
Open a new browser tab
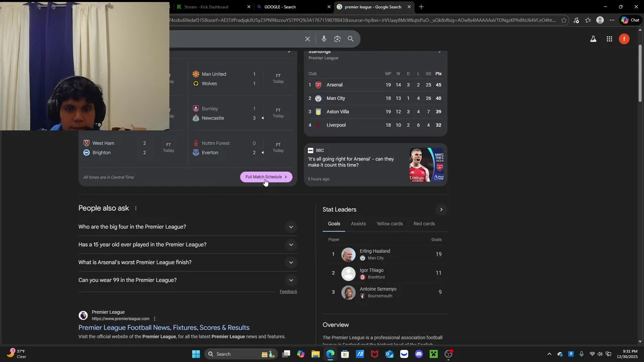coord(421,7)
